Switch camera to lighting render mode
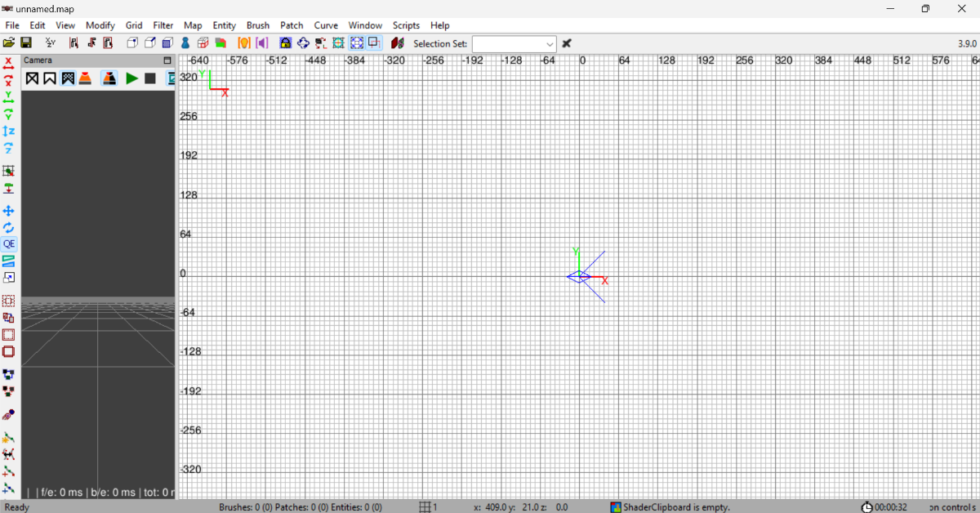 (85, 78)
